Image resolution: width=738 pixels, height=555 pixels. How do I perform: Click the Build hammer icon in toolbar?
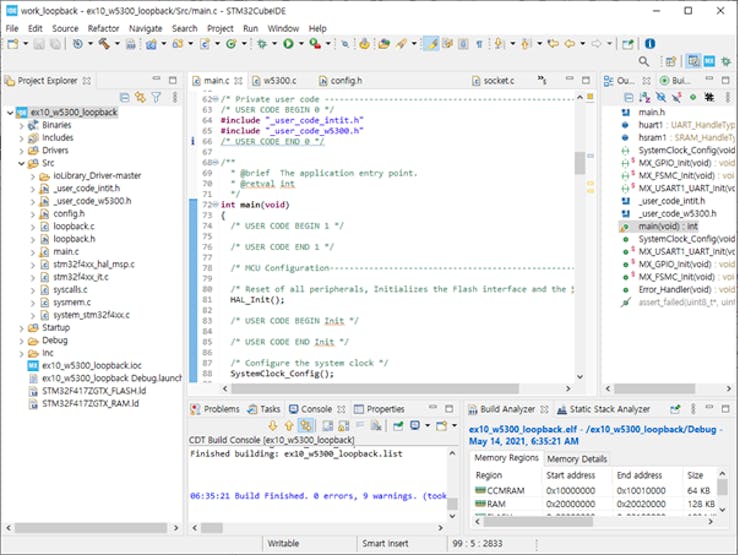(105, 44)
